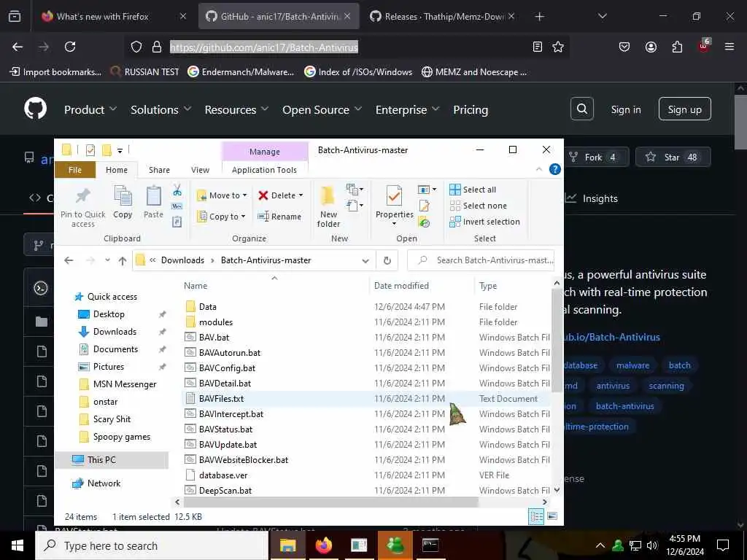Expand the GitHub Product menu

90,109
